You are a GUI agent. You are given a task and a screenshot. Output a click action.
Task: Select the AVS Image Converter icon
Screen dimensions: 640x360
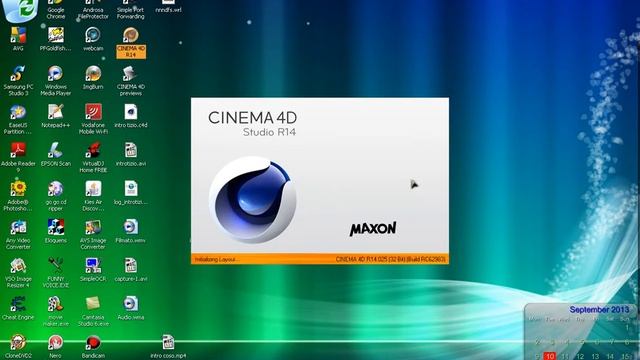tap(93, 234)
